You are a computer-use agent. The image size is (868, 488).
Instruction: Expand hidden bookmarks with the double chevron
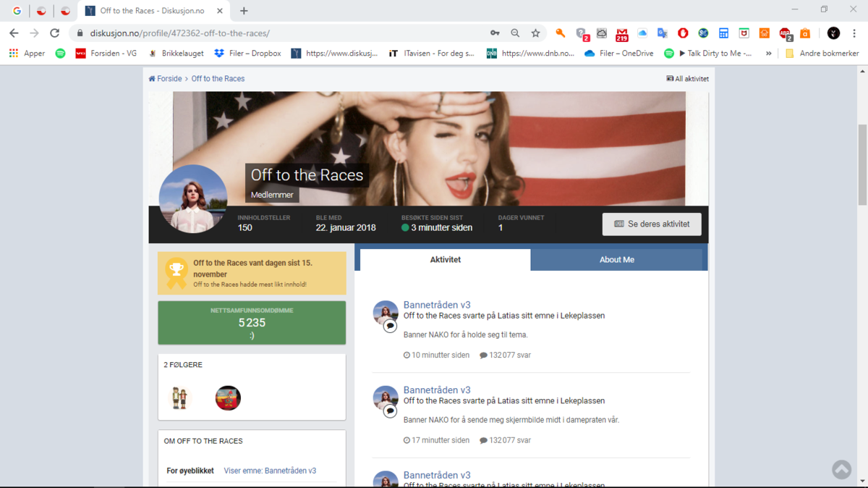pos(769,54)
